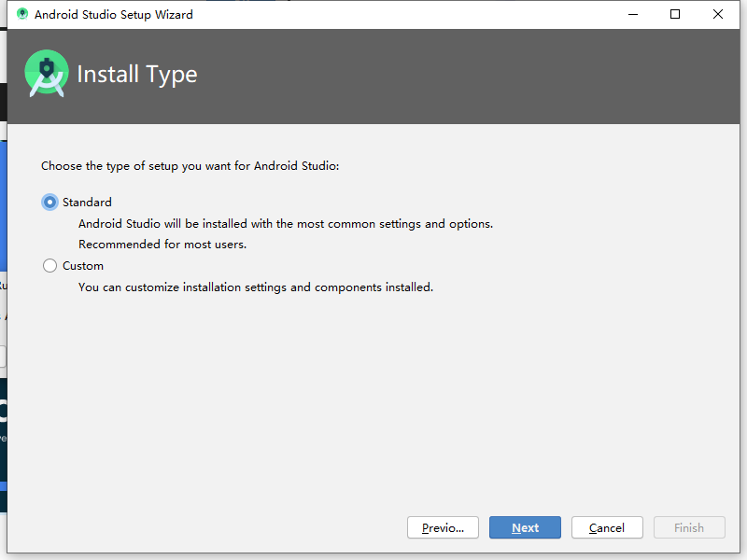Maximize the Setup Wizard window
747x560 pixels.
[675, 14]
